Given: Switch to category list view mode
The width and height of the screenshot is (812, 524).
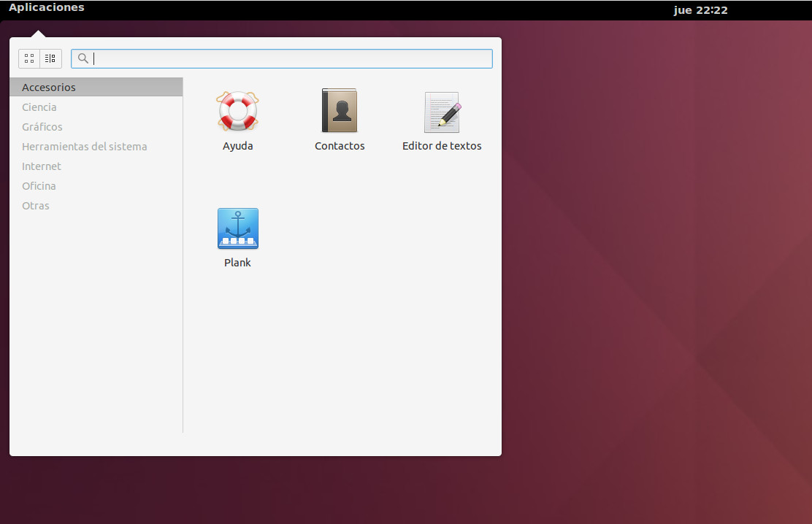Looking at the screenshot, I should [x=51, y=58].
